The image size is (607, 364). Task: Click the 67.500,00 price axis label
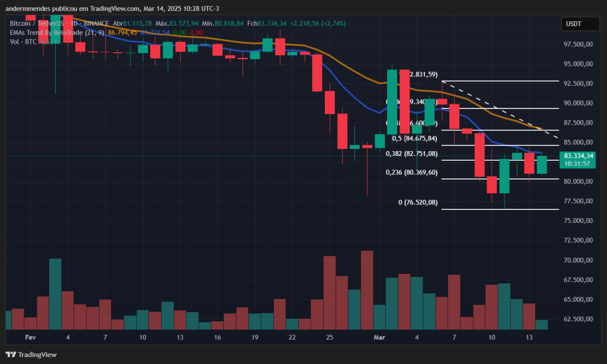point(578,280)
